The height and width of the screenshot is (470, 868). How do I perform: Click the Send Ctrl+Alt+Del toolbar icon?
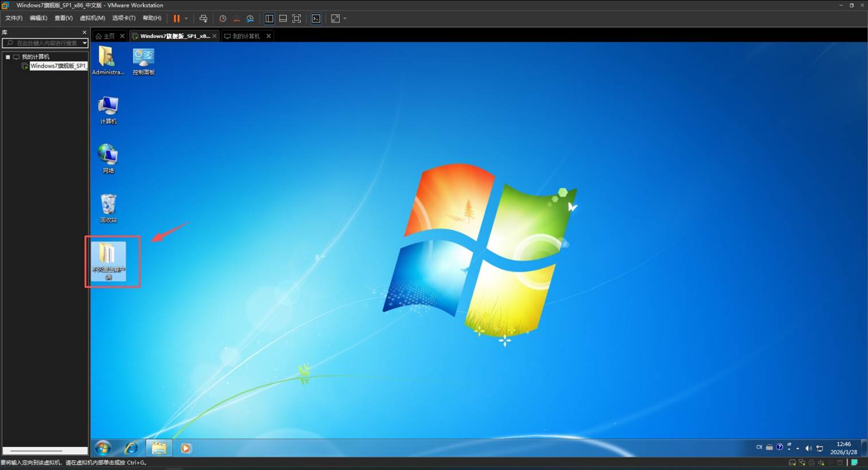203,18
